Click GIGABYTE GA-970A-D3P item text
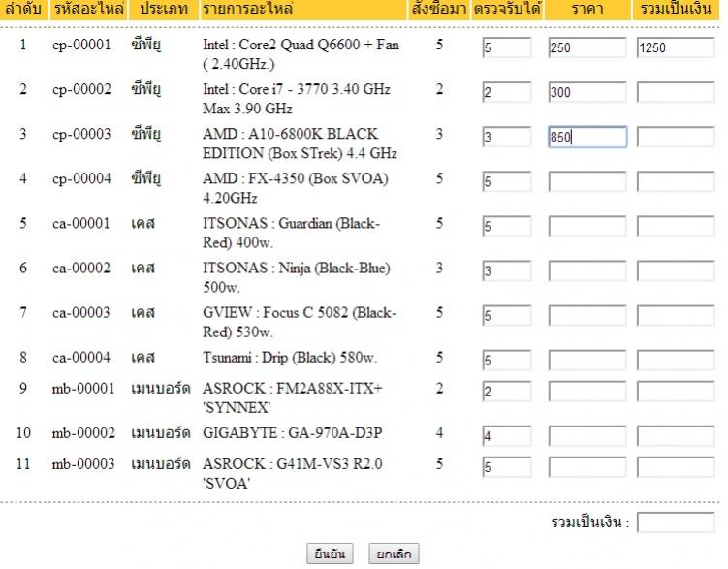728x569 pixels. (x=293, y=433)
